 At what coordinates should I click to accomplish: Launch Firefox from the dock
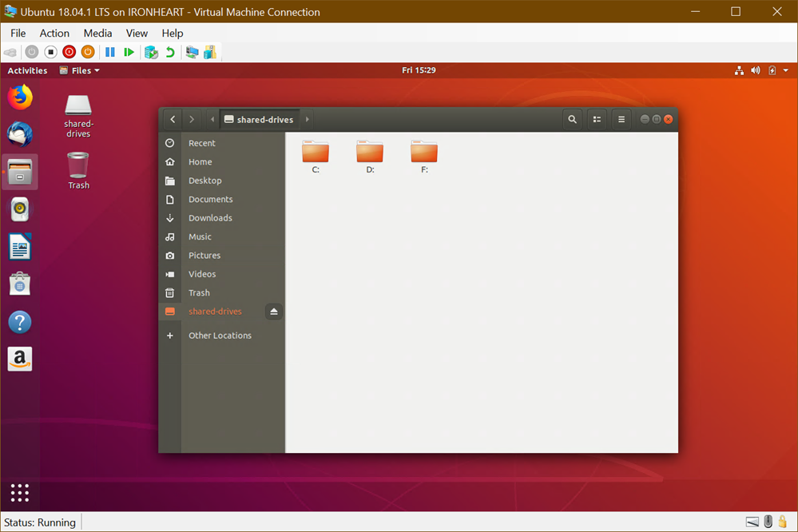20,97
